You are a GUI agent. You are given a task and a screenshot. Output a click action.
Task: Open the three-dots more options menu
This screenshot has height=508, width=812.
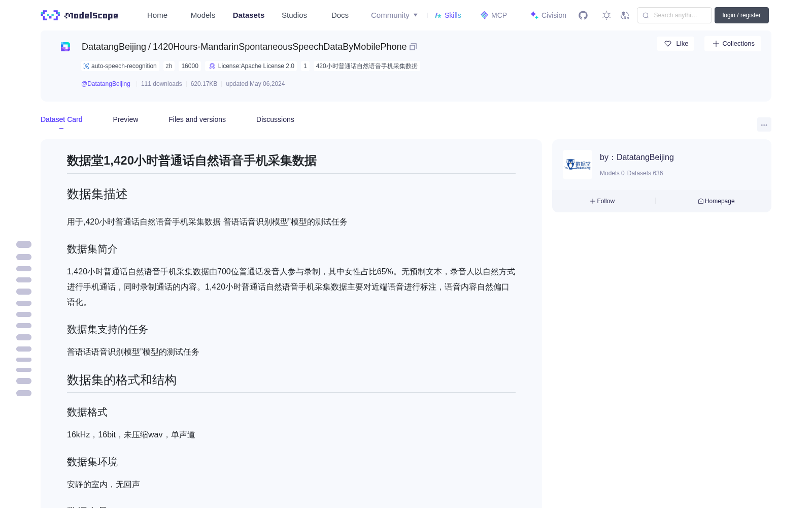tap(764, 124)
